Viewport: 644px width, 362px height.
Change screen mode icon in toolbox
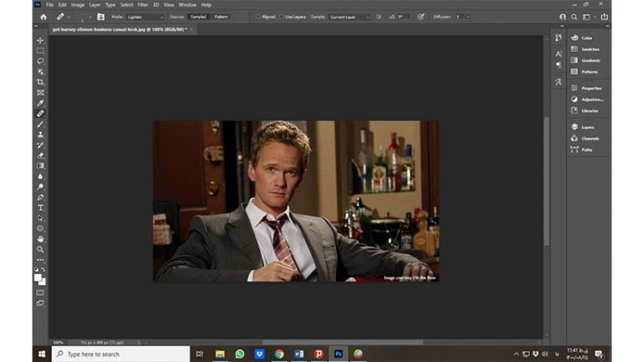point(40,303)
